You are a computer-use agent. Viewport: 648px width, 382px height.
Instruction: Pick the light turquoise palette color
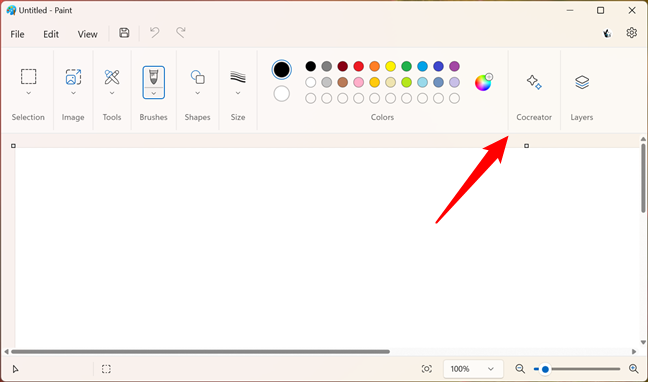(x=422, y=82)
